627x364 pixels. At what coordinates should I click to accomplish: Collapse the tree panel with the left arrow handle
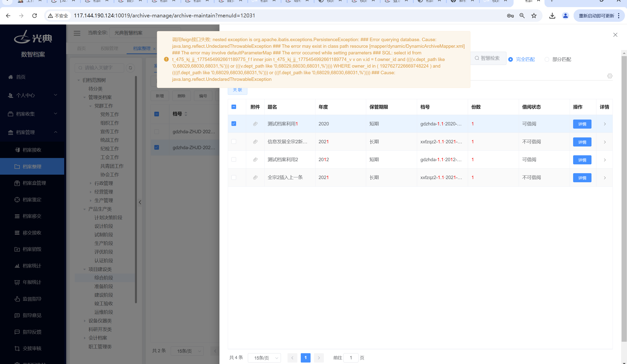[140, 202]
